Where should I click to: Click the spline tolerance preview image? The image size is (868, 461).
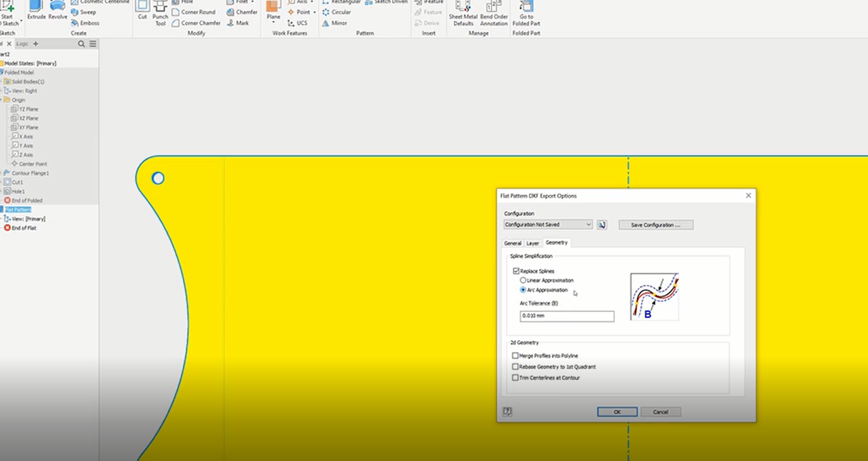point(654,296)
